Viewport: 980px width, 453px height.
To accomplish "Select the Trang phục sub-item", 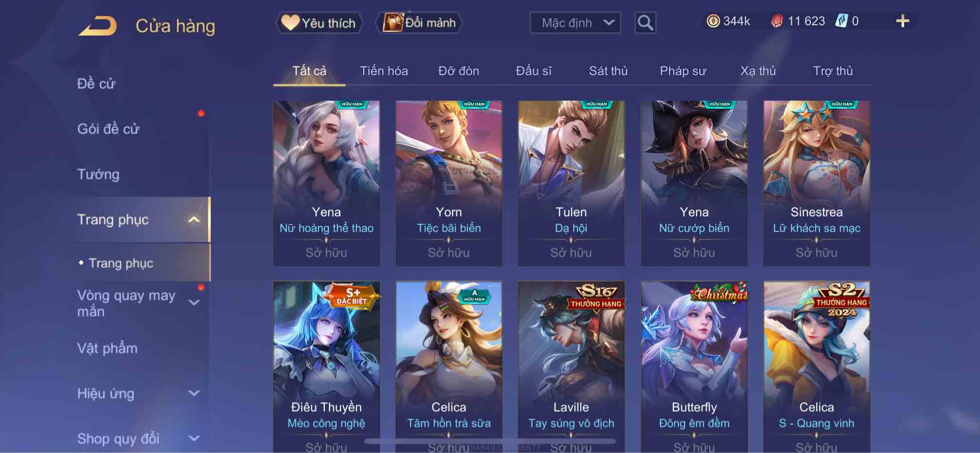I will click(121, 263).
